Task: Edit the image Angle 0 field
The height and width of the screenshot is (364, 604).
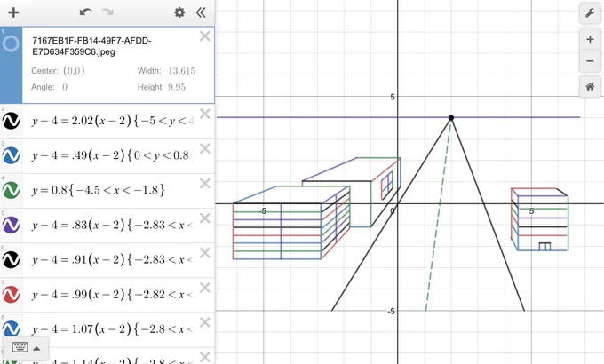Action: point(65,87)
